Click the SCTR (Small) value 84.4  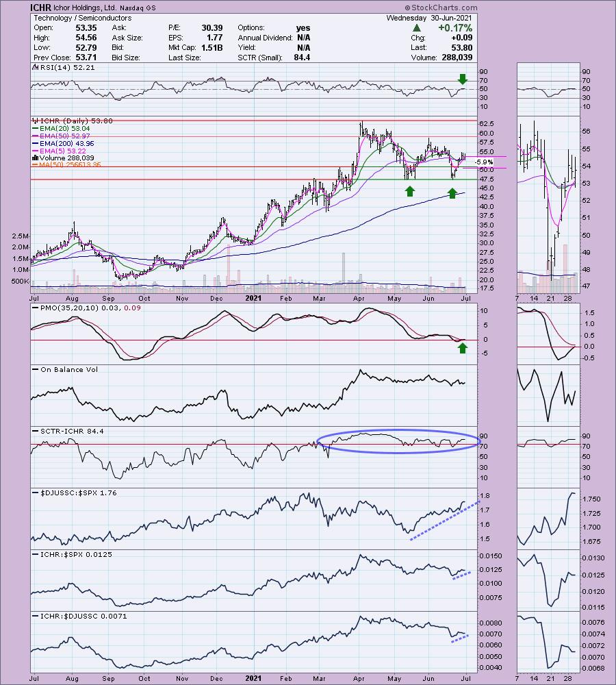[302, 58]
